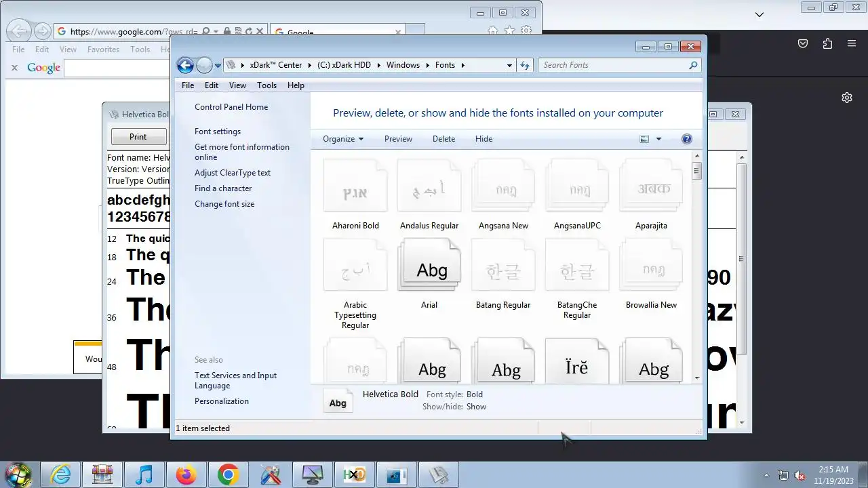Viewport: 868px width, 488px height.
Task: Open Internet Explorer from the taskbar
Action: tap(61, 474)
